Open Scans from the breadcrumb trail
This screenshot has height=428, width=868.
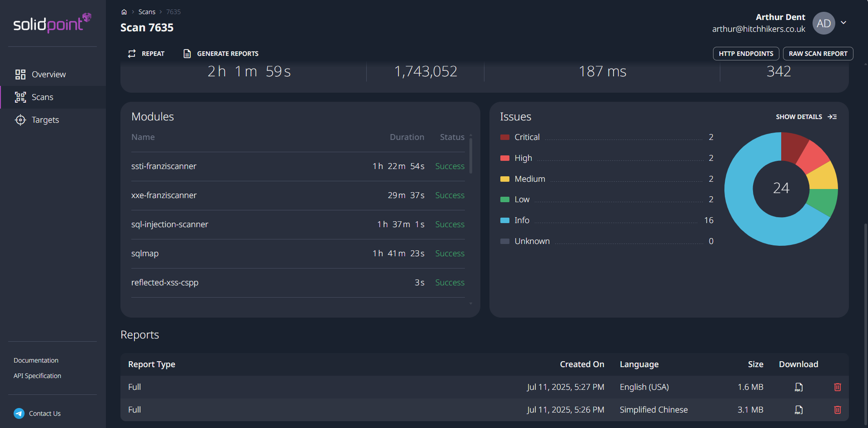pyautogui.click(x=147, y=11)
